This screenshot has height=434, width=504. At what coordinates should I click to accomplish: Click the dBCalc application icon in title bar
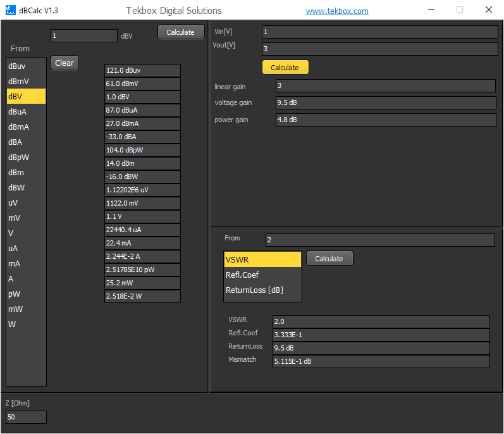point(10,10)
